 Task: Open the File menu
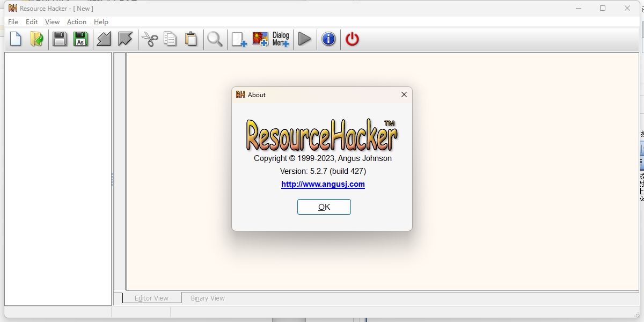point(13,22)
